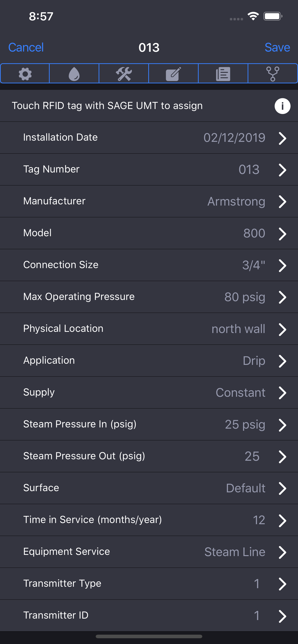Image resolution: width=298 pixels, height=644 pixels.
Task: Open the pencil edit notes tab
Action: click(173, 74)
